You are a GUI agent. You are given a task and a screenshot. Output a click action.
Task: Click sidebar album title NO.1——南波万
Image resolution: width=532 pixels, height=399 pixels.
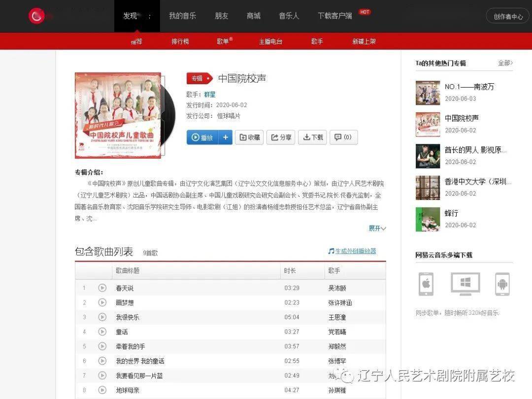coord(469,87)
